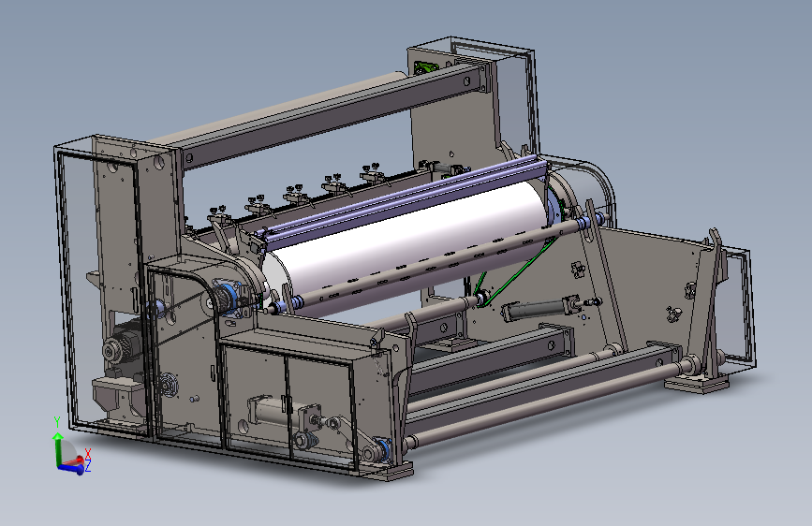This screenshot has height=526, width=812.
Task: Click the blue Z axis of the triad
Action: point(71,469)
